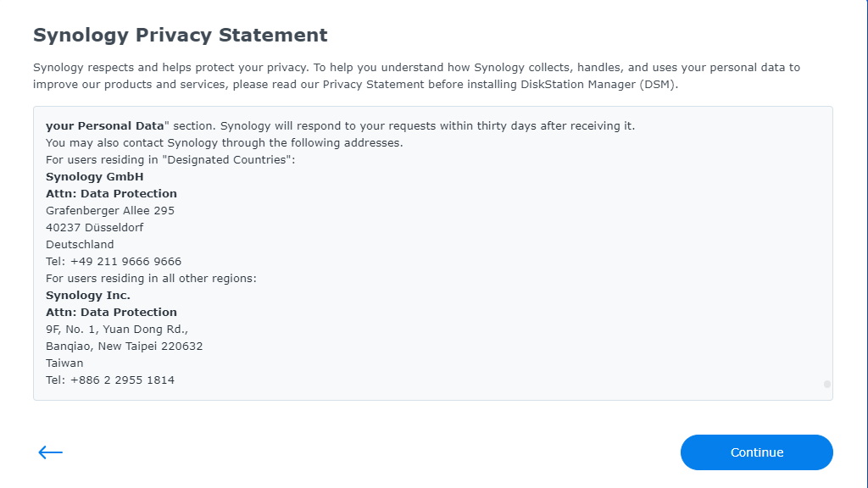Click the bold Synology Inc. text
The height and width of the screenshot is (488, 868).
pyautogui.click(x=88, y=296)
